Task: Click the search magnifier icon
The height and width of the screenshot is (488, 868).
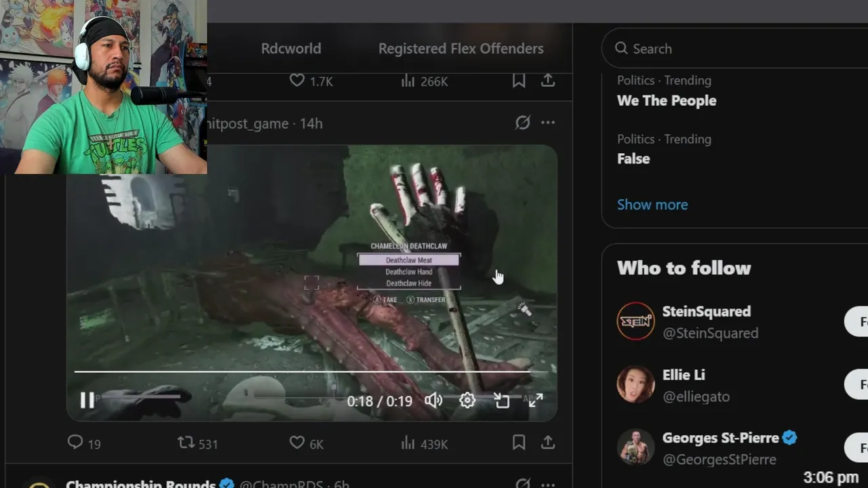Action: pos(621,48)
